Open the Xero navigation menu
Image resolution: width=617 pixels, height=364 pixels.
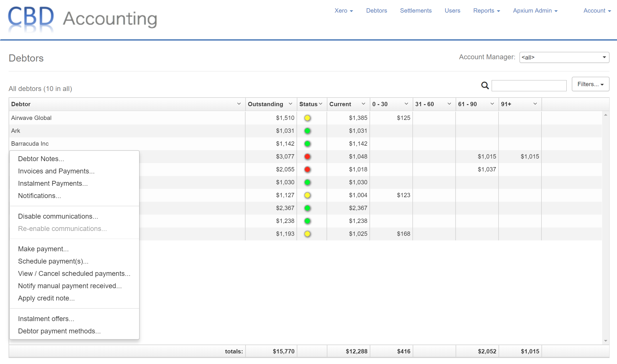pyautogui.click(x=344, y=11)
